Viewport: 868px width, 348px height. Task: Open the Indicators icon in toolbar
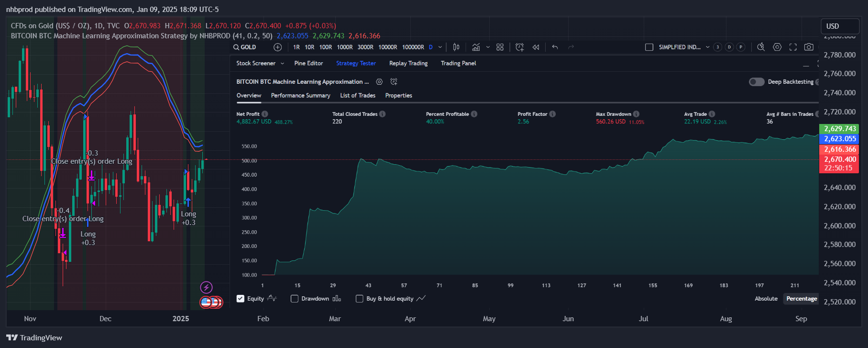click(476, 47)
